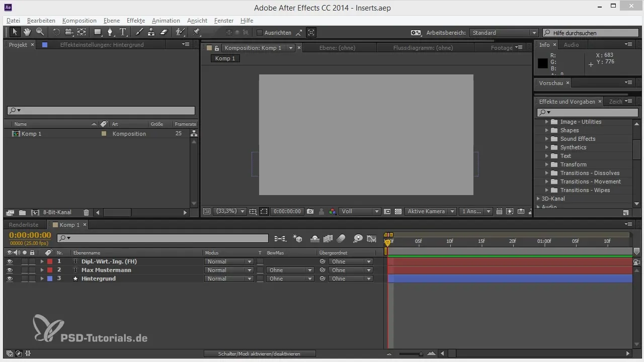Select the Hand tool
Viewport: 644px width, 362px height.
27,32
